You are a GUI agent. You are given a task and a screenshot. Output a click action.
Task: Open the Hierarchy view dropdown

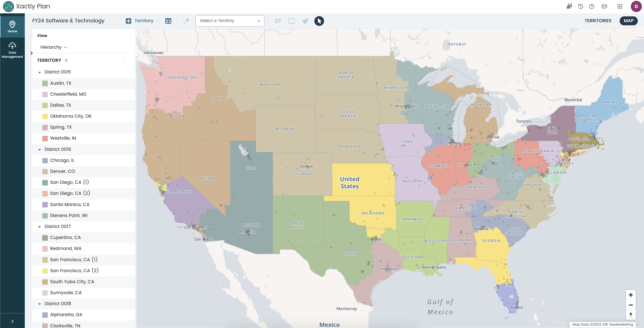pyautogui.click(x=53, y=47)
